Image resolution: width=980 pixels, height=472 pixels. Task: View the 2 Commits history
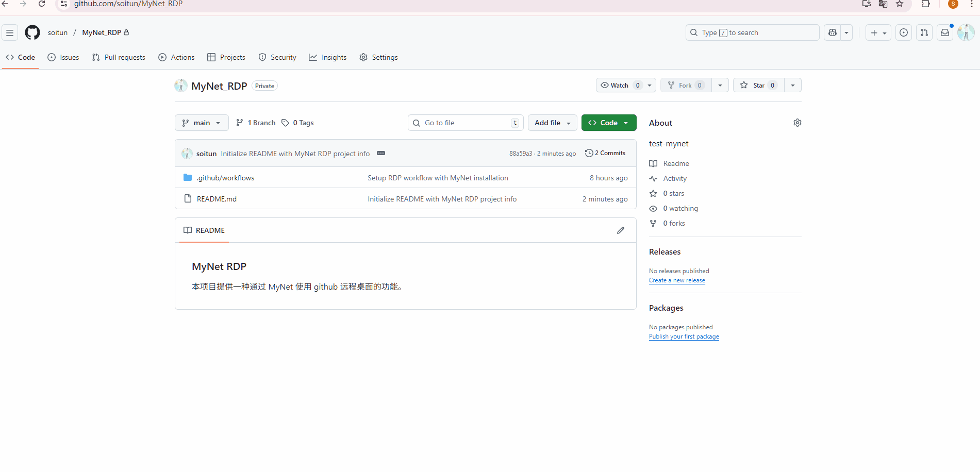point(606,153)
